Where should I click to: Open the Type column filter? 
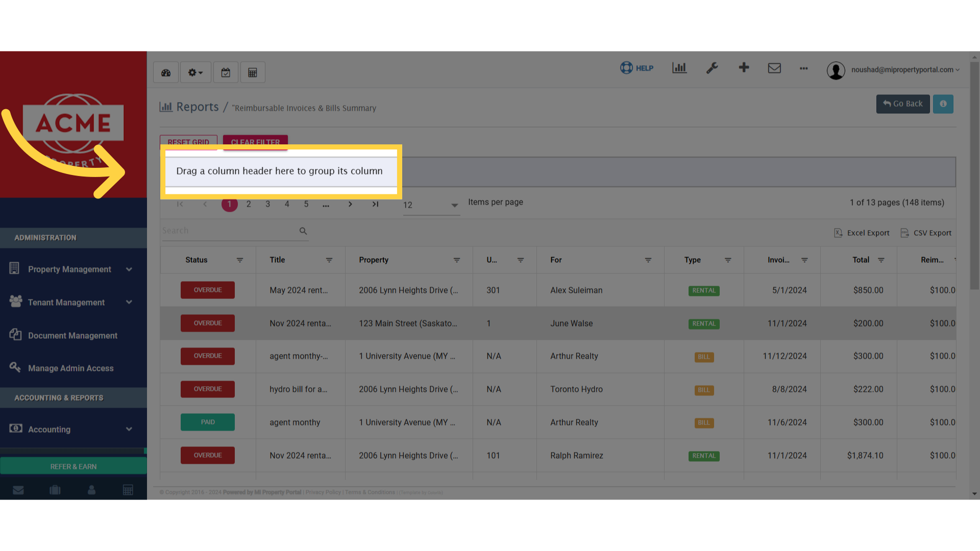[729, 260]
